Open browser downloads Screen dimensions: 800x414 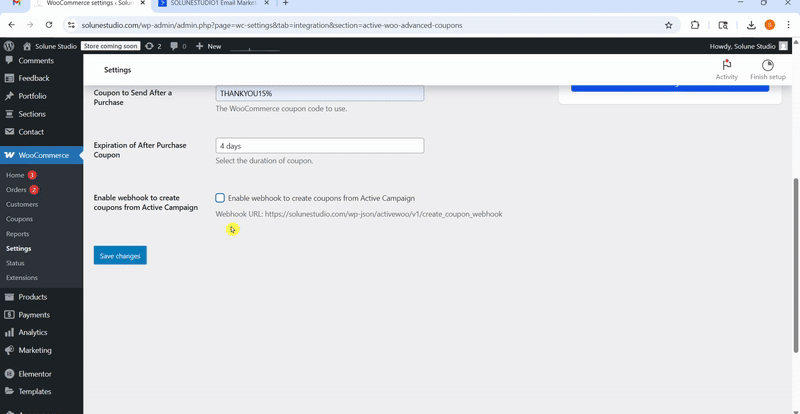[x=751, y=25]
